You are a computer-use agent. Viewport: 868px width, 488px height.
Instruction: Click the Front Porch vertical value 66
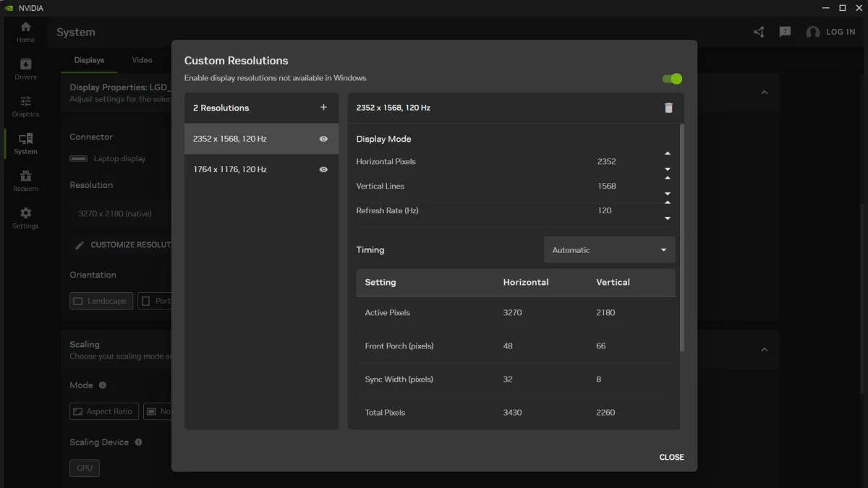click(x=600, y=346)
